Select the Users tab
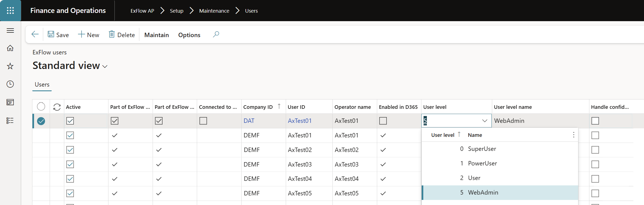Screen dimensions: 644x205 [x=42, y=85]
